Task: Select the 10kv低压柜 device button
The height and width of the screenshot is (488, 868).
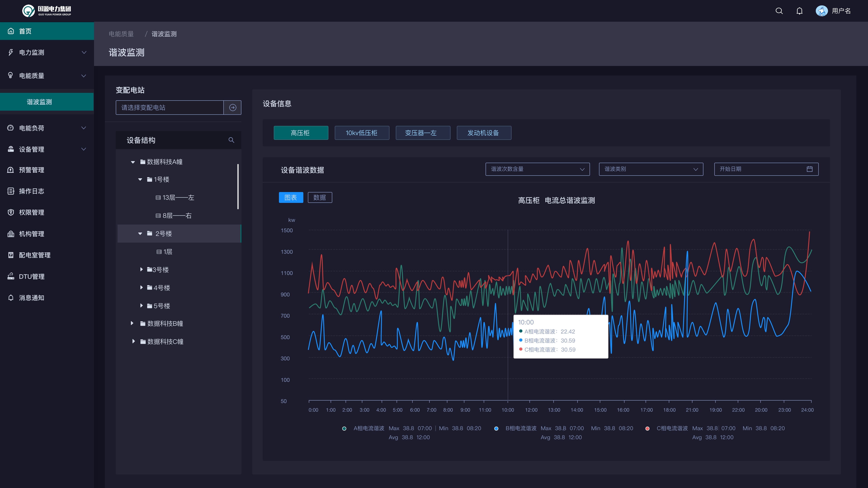Action: tap(362, 133)
